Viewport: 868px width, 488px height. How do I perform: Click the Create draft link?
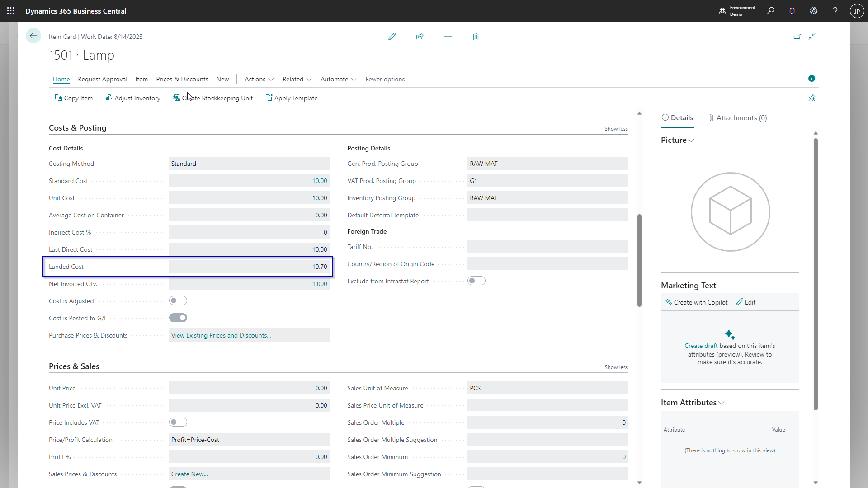click(x=701, y=346)
